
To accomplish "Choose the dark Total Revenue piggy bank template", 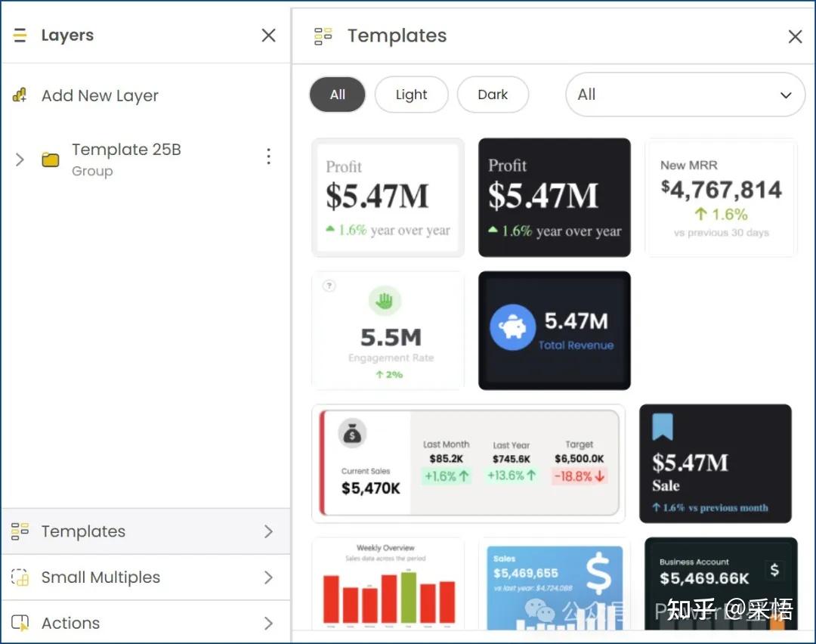I will 555,330.
